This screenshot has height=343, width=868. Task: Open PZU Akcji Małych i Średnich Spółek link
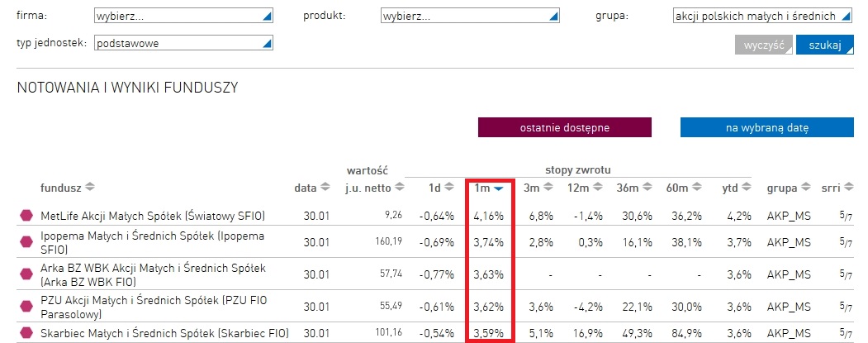[x=154, y=307]
